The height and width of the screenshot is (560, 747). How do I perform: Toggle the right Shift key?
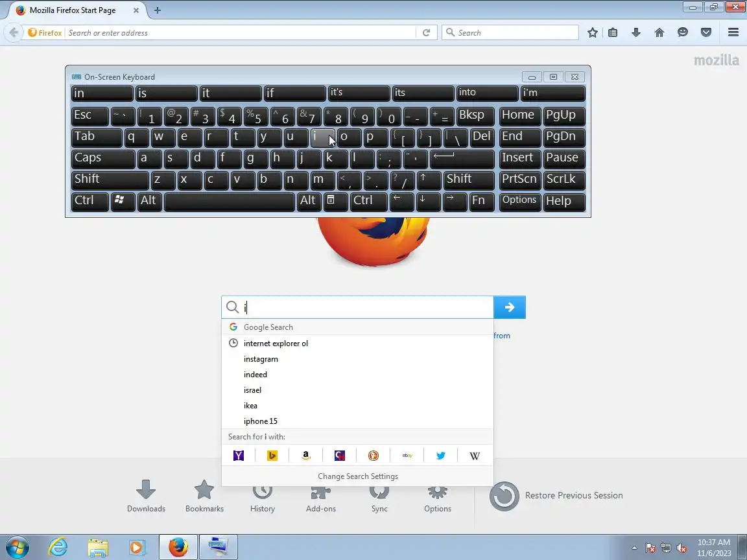pos(469,180)
